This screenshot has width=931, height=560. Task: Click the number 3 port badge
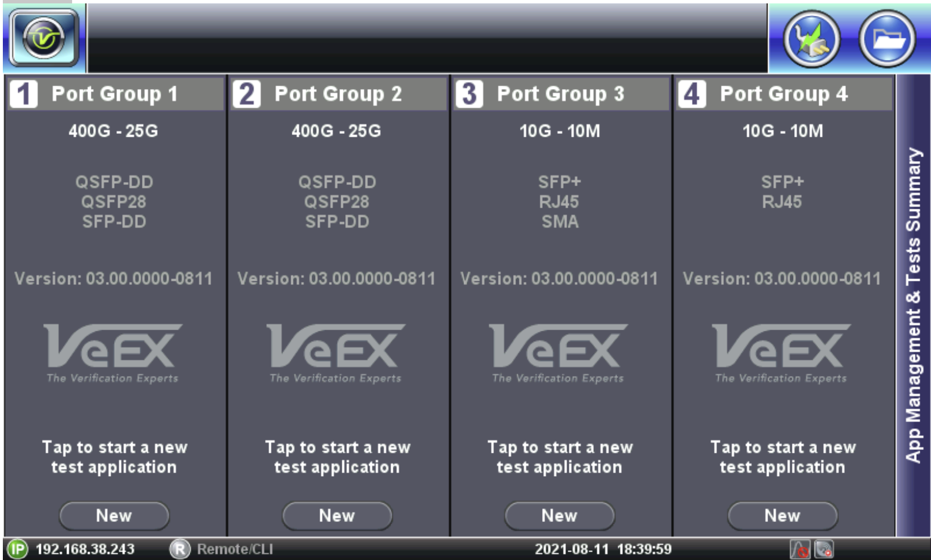469,94
